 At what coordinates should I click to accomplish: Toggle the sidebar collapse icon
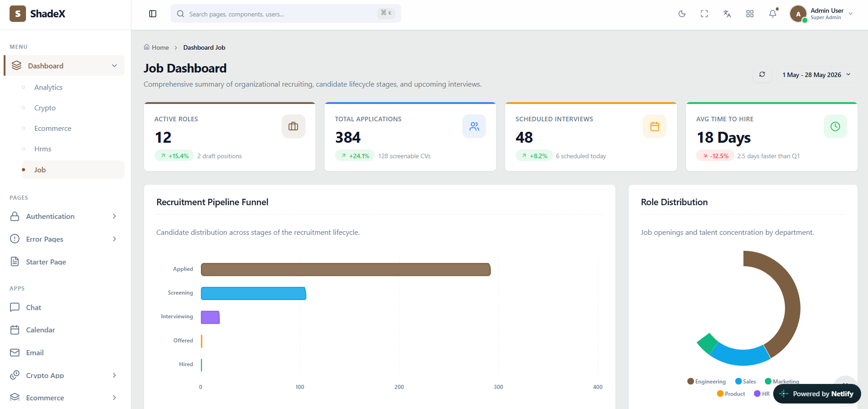coord(153,14)
